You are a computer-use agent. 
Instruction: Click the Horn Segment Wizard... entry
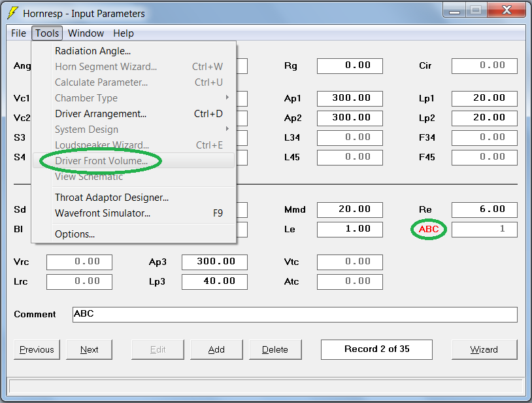pos(134,67)
